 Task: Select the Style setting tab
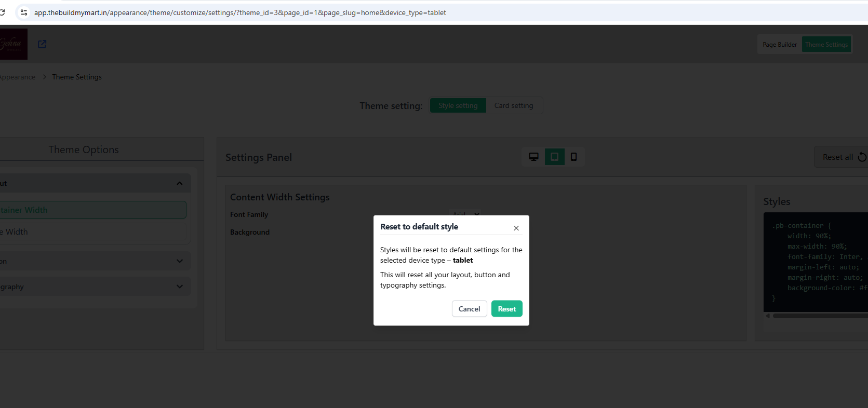pos(458,105)
